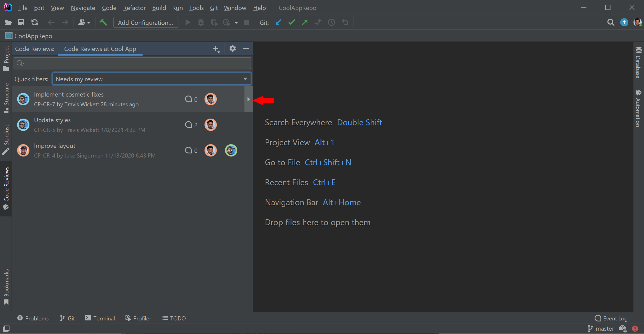The width and height of the screenshot is (644, 334).
Task: Click the Add Configuration button
Action: (x=146, y=22)
